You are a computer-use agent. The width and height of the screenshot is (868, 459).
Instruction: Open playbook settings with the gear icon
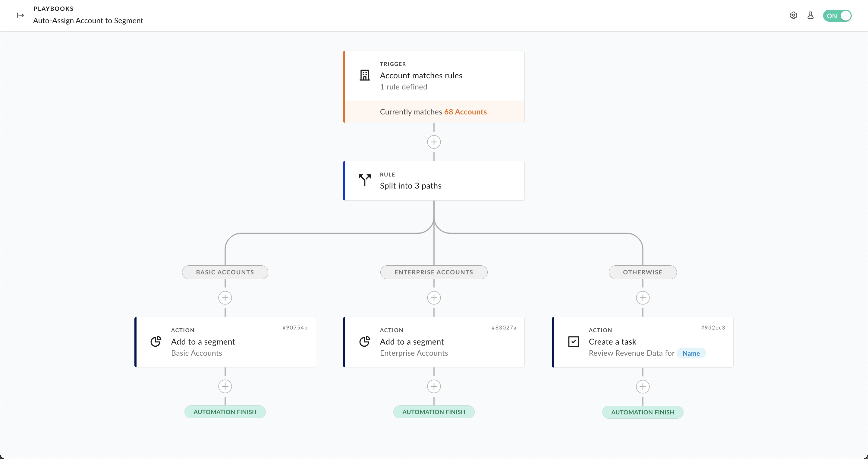(x=794, y=15)
